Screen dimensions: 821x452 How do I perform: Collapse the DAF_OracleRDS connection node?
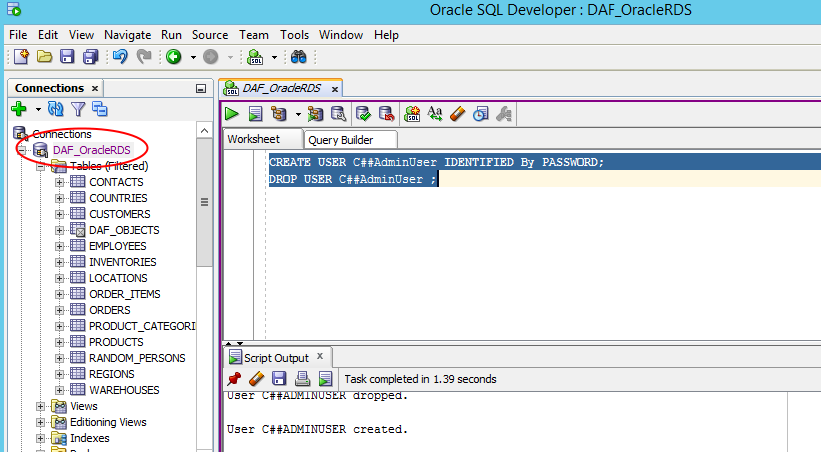22,150
